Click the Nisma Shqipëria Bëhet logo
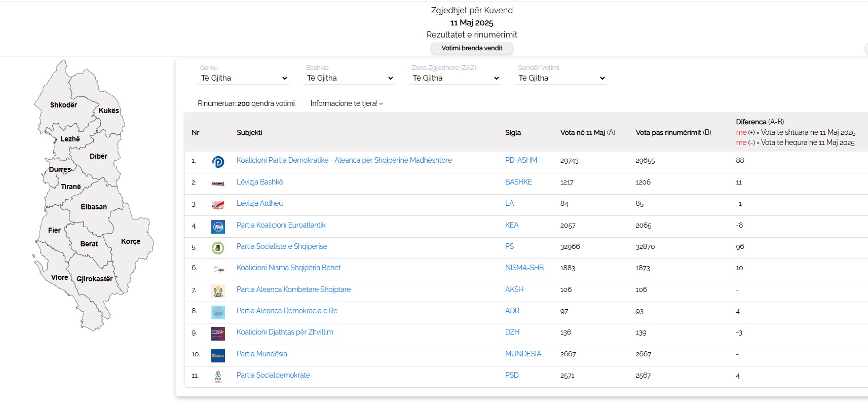Viewport: 868px width, 405px height. click(x=218, y=269)
